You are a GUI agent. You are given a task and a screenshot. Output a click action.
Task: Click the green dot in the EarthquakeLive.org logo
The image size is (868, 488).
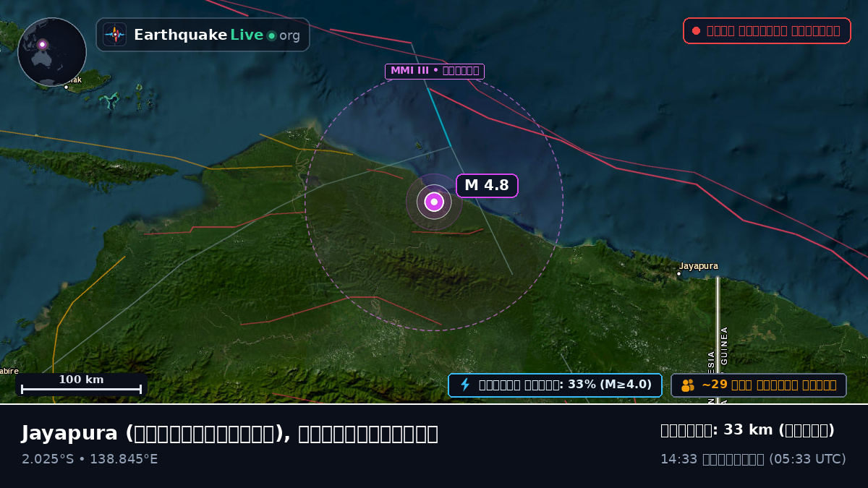[271, 35]
